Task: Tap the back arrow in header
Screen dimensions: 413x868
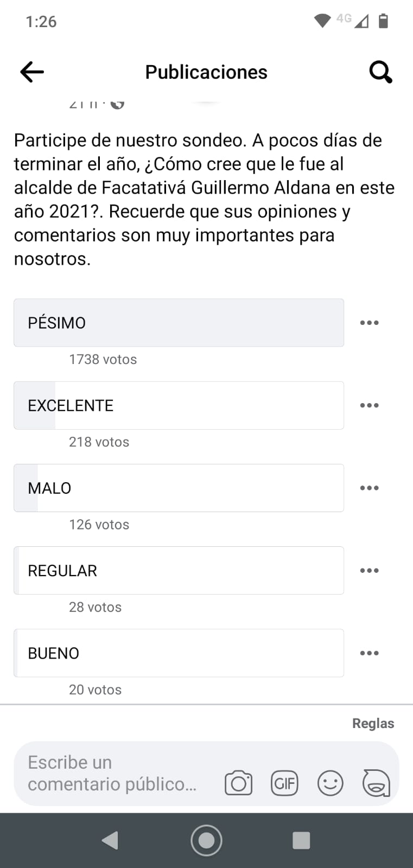Action: 32,72
